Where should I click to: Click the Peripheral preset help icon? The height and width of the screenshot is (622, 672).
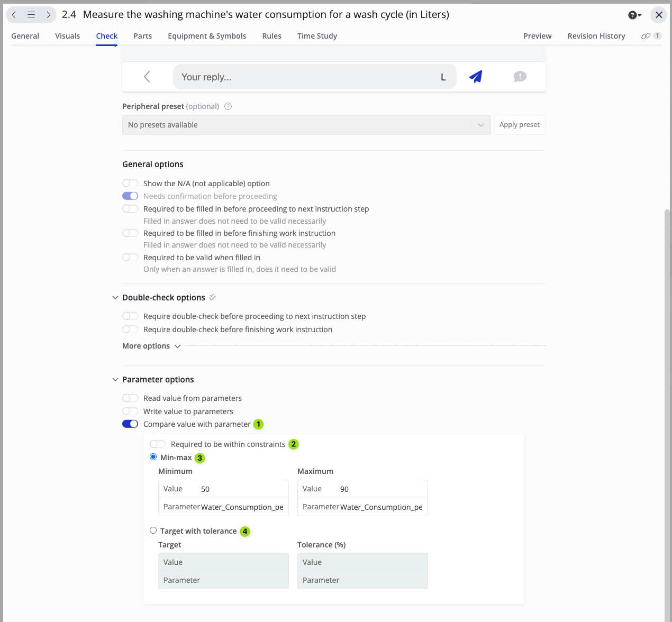228,106
